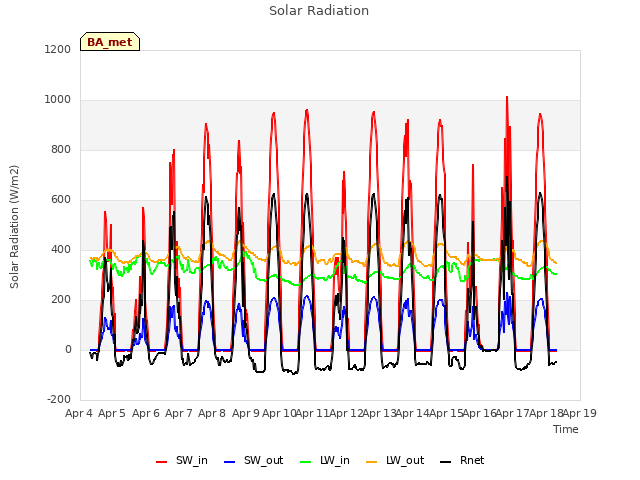Viewport: 640px width, 480px height.
Task: Click the Apr 19 x-axis label
Action: pyautogui.click(x=580, y=413)
